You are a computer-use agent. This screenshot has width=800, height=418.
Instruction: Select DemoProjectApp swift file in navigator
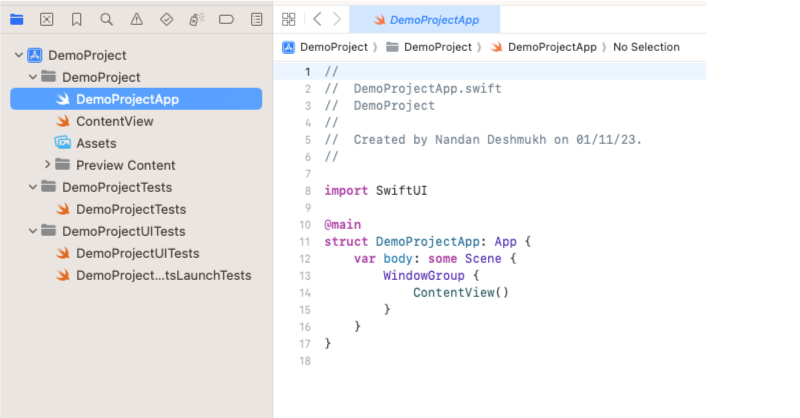pos(136,99)
